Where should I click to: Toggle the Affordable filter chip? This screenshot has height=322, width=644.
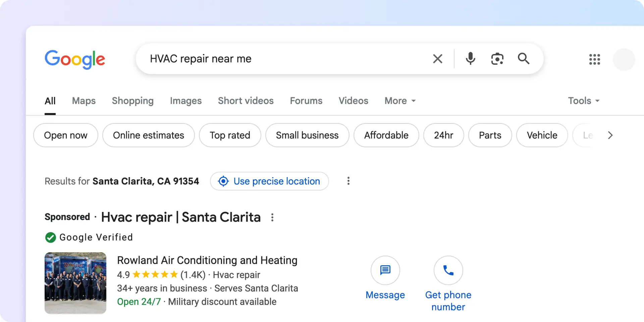point(386,135)
